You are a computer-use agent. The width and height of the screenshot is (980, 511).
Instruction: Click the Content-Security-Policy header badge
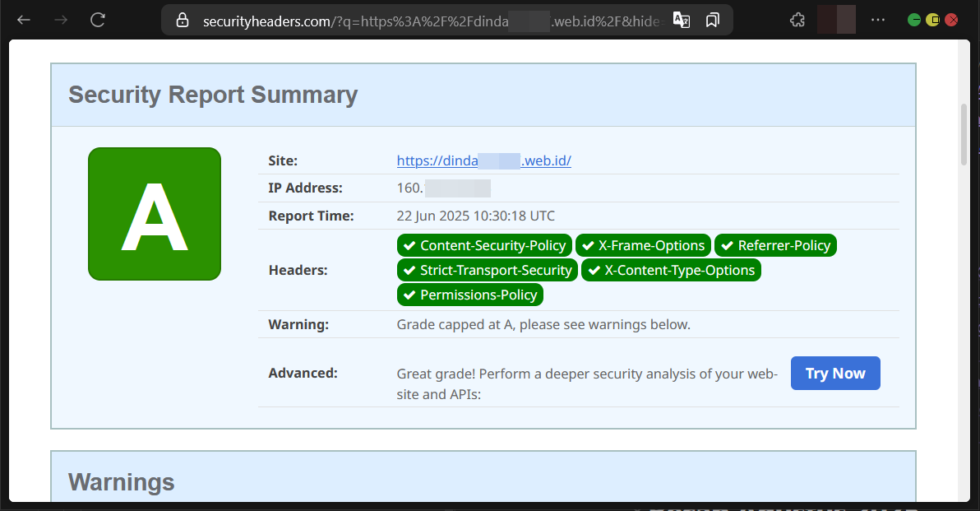coord(484,246)
